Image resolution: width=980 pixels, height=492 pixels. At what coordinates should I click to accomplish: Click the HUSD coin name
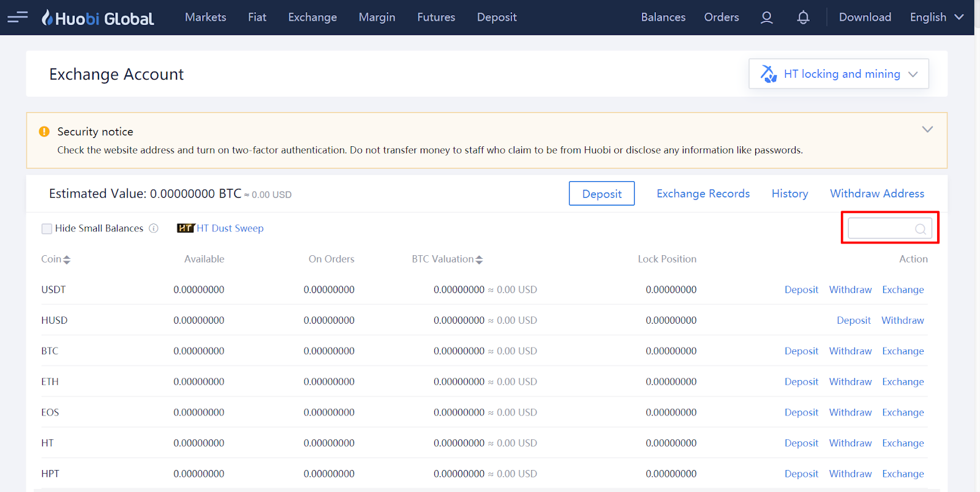[55, 320]
